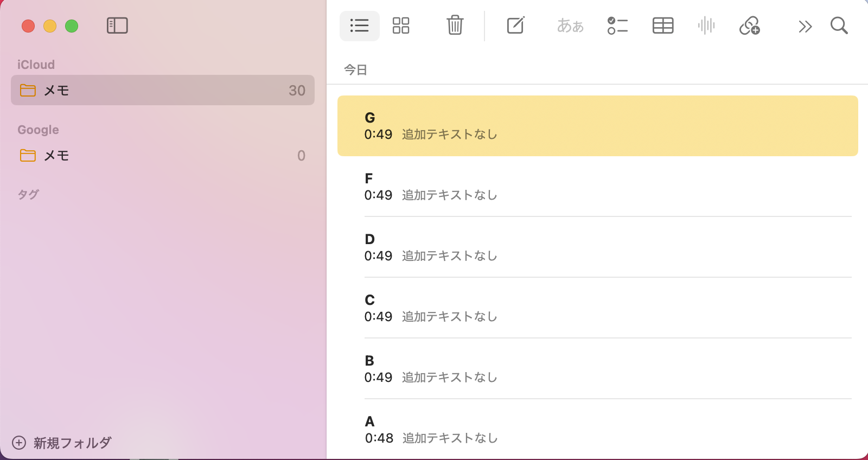Click the 新規フォルダ button
Image resolution: width=868 pixels, height=460 pixels.
[62, 443]
